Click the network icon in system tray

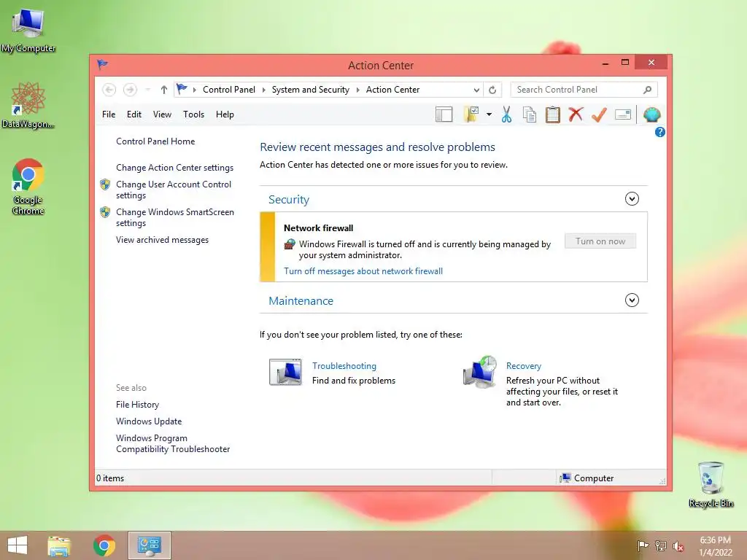(661, 545)
